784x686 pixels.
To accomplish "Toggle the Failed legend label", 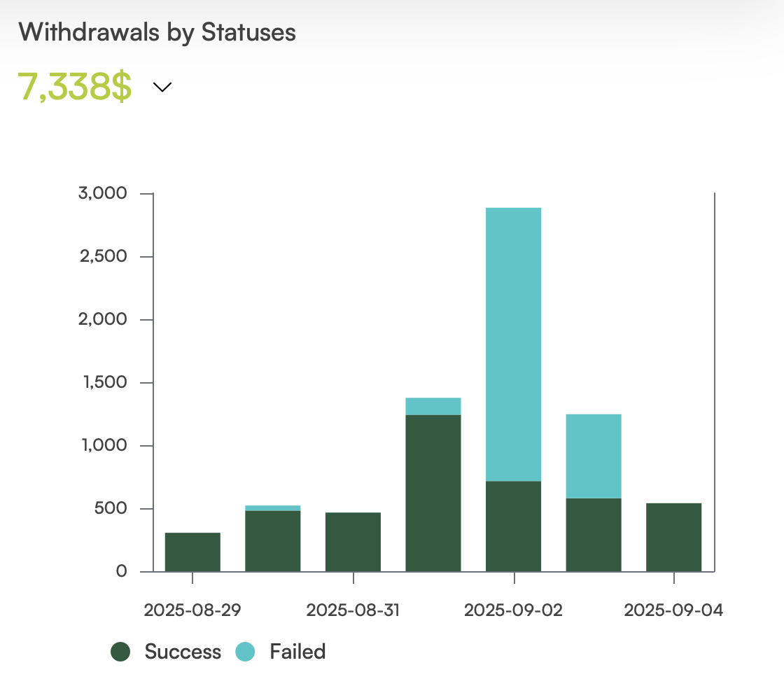I will click(297, 652).
